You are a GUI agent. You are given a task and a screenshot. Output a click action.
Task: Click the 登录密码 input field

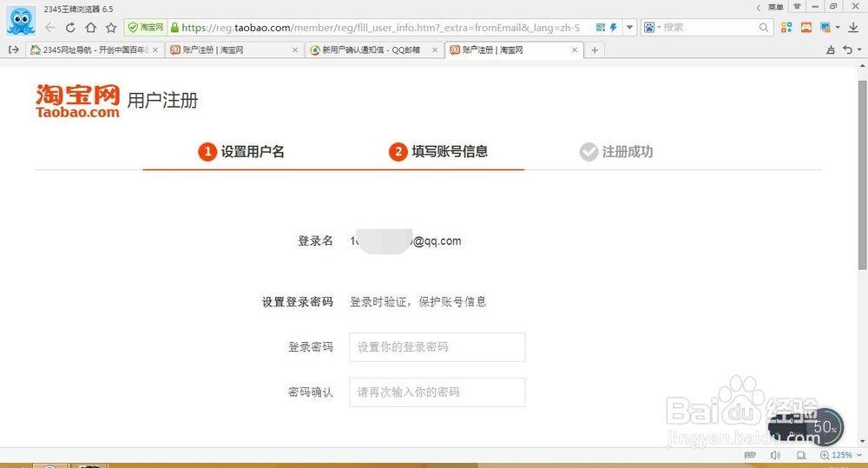point(437,347)
